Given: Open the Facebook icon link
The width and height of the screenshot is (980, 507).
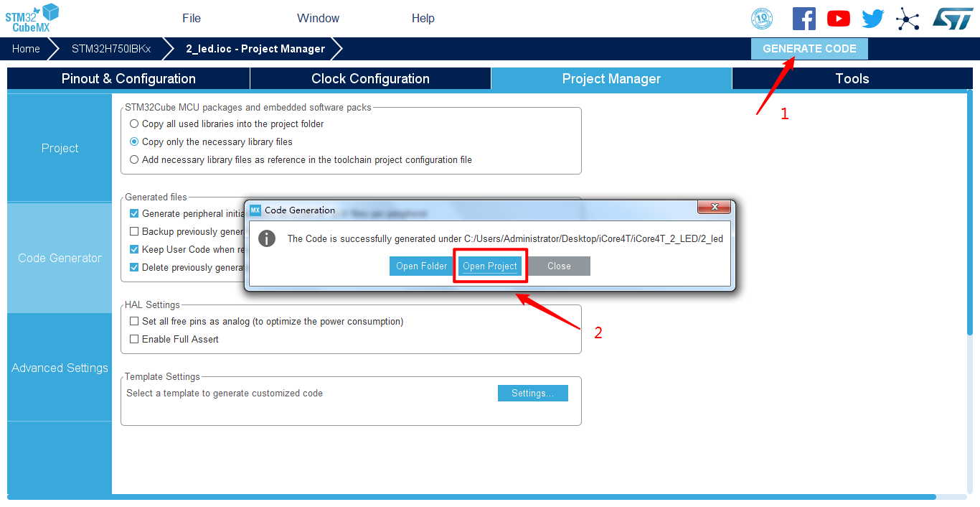Looking at the screenshot, I should [804, 19].
